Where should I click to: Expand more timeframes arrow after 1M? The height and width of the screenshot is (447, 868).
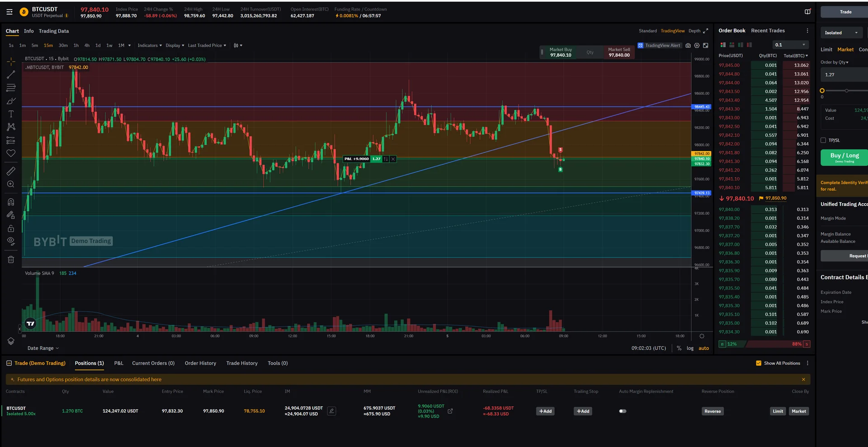pyautogui.click(x=129, y=46)
